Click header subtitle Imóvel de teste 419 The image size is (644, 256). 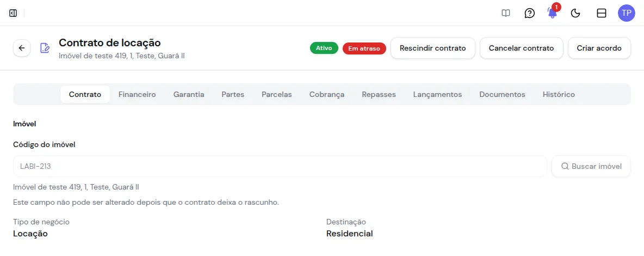pos(122,56)
